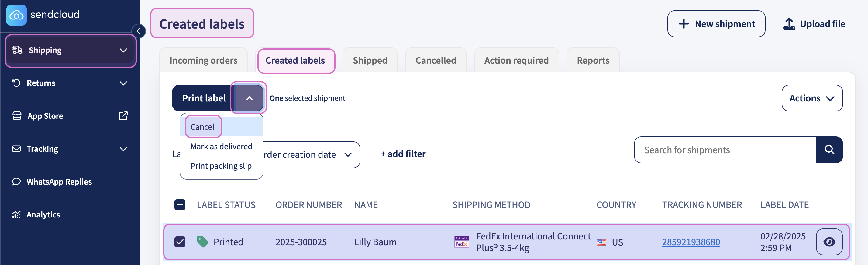868x265 pixels.
Task: Click the green Printed label tag icon
Action: point(202,242)
